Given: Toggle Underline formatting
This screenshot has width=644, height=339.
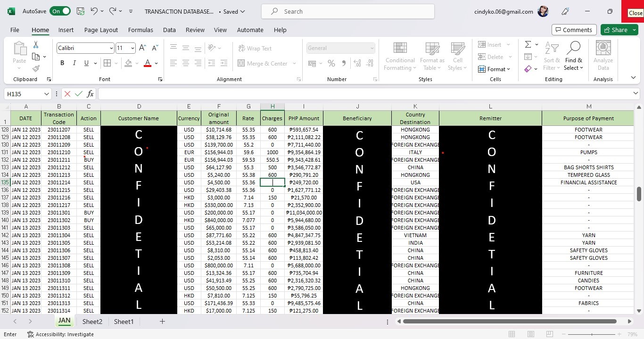Looking at the screenshot, I should coord(86,63).
